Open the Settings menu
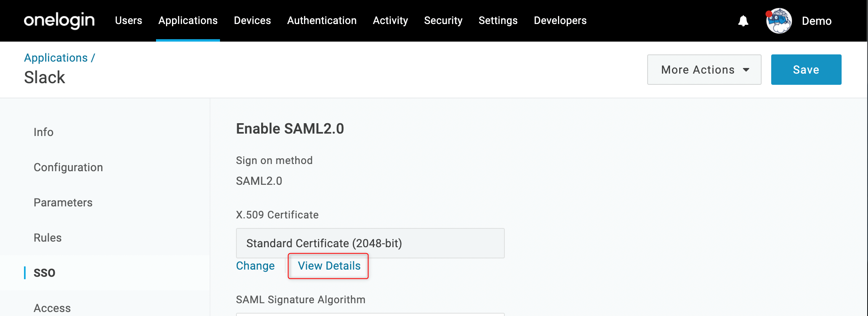This screenshot has width=868, height=316. tap(498, 20)
